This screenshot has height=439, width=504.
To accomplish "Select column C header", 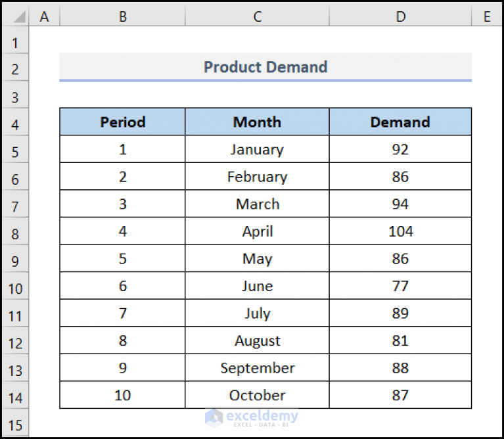I will click(257, 16).
